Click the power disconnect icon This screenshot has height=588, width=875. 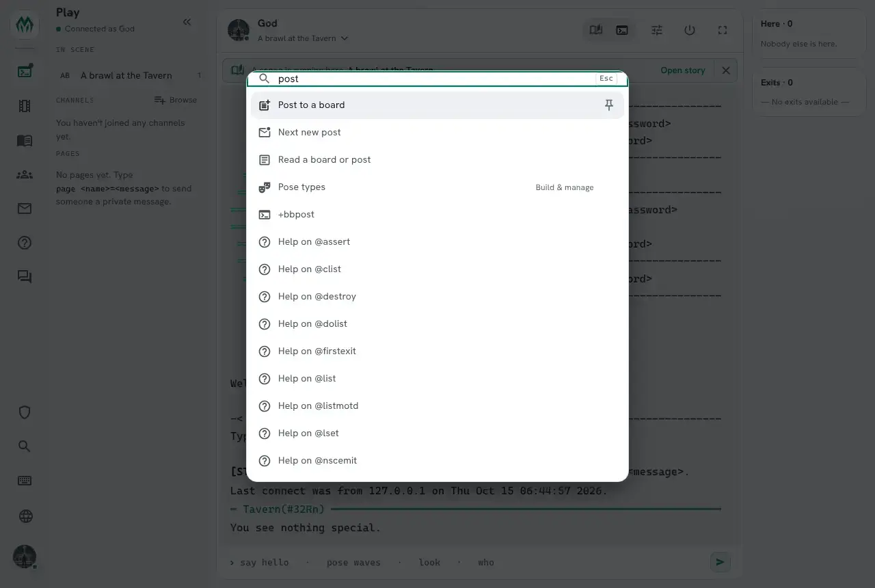690,30
